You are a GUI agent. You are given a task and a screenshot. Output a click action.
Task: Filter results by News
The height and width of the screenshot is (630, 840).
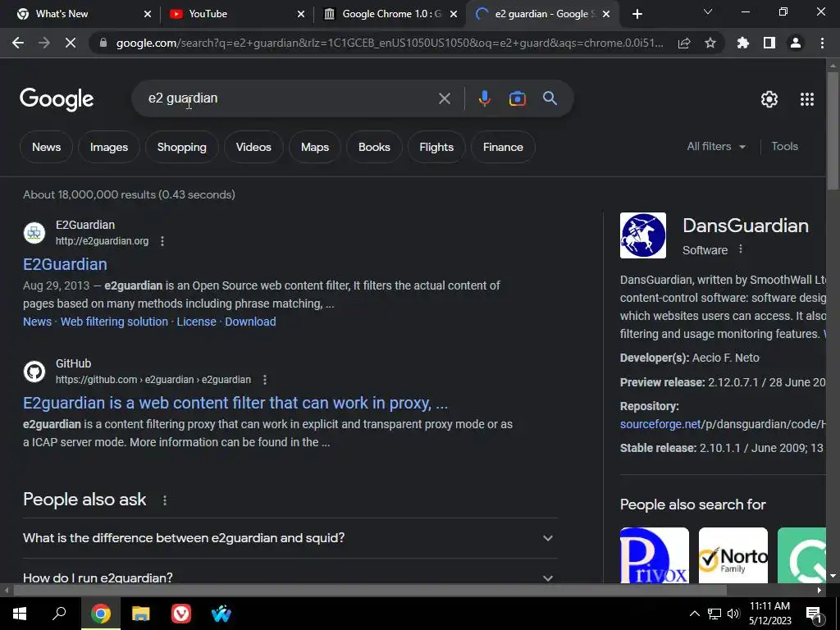pyautogui.click(x=46, y=147)
